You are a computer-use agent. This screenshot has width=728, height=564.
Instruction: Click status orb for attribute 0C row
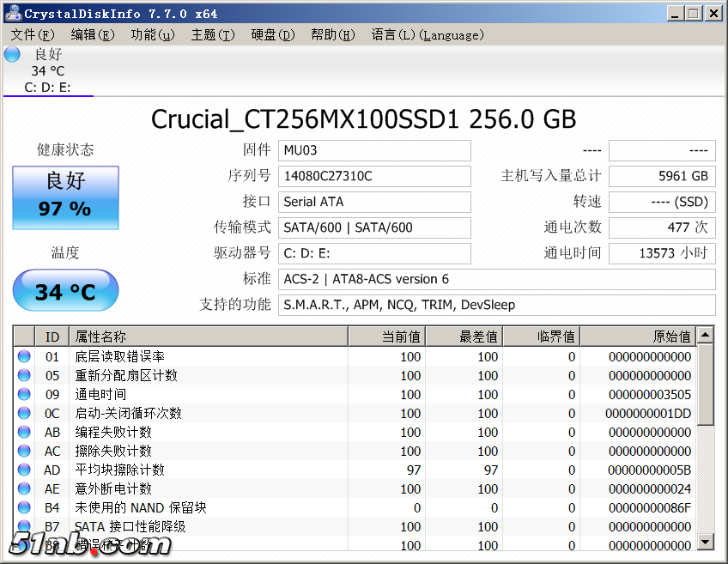pyautogui.click(x=24, y=413)
